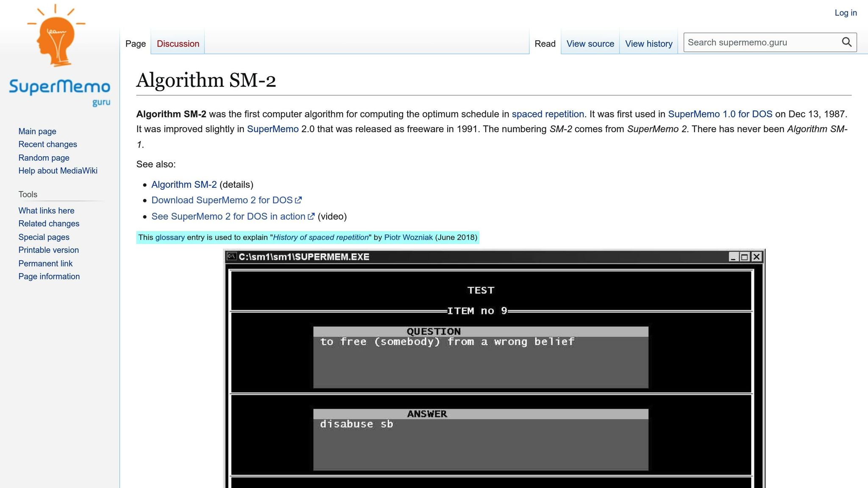Image resolution: width=868 pixels, height=488 pixels.
Task: Follow the spaced repetition link
Action: click(548, 114)
